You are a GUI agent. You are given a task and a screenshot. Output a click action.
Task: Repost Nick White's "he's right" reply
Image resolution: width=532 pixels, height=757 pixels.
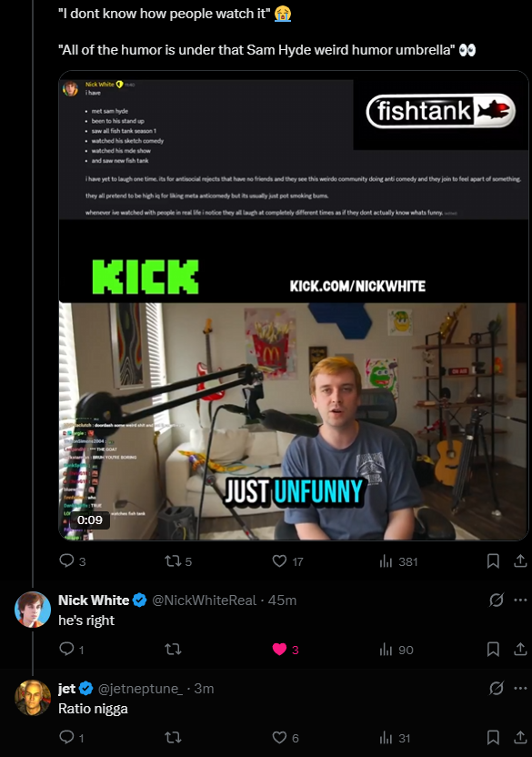click(x=173, y=650)
